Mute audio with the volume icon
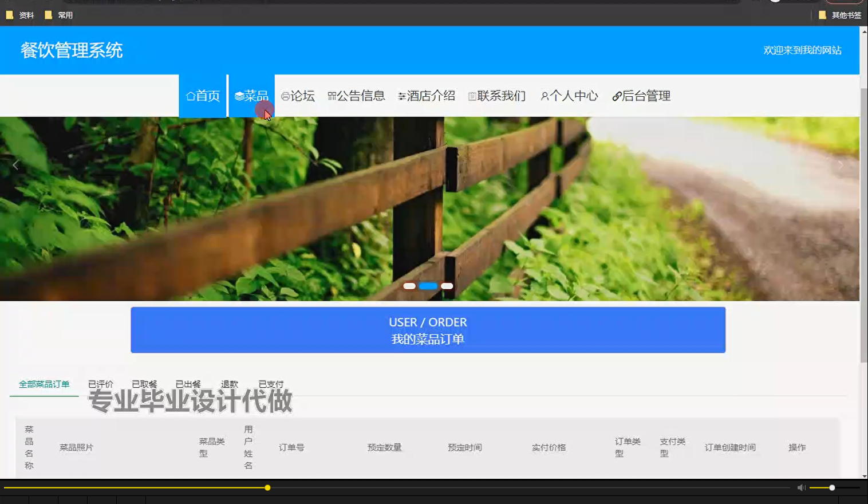 (800, 487)
